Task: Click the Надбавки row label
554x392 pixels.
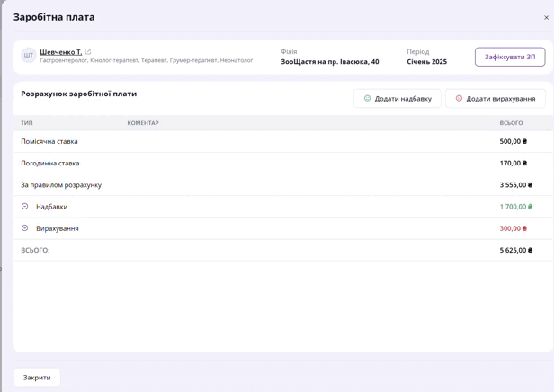Action: point(51,207)
